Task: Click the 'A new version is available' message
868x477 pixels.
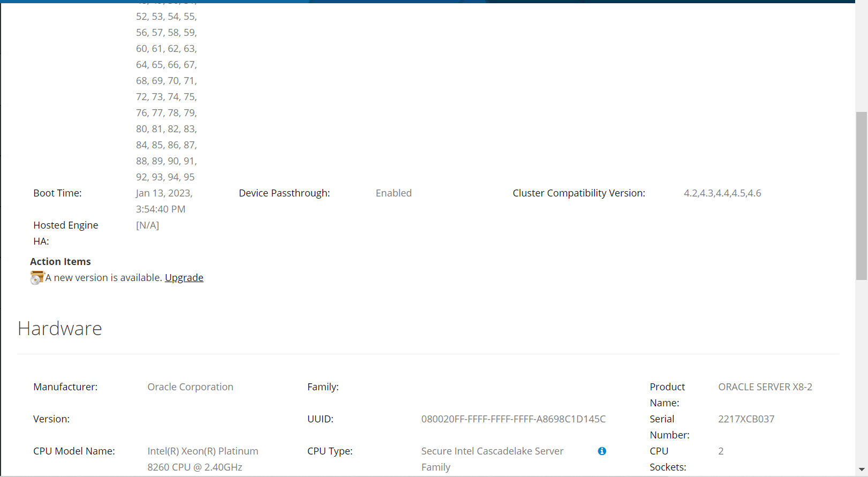Action: click(103, 278)
